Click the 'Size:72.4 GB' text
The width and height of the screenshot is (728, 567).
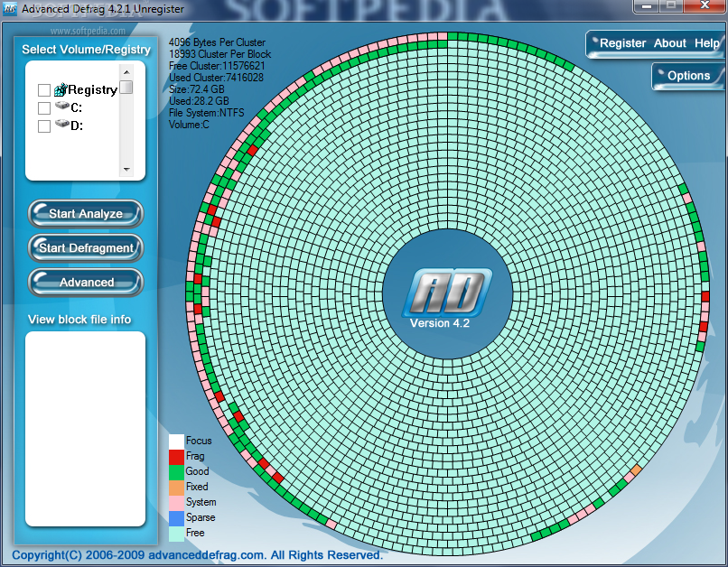[x=197, y=89]
